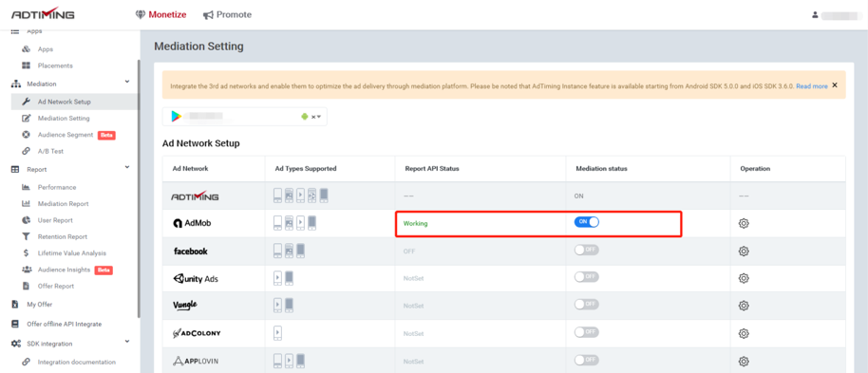Click the A/B Test link icon
Screen dimensions: 868x373
[x=26, y=151]
